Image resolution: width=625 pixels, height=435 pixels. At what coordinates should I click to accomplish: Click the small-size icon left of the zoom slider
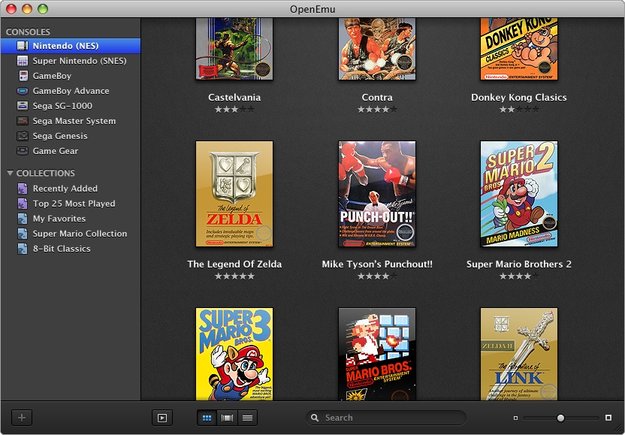click(x=515, y=418)
